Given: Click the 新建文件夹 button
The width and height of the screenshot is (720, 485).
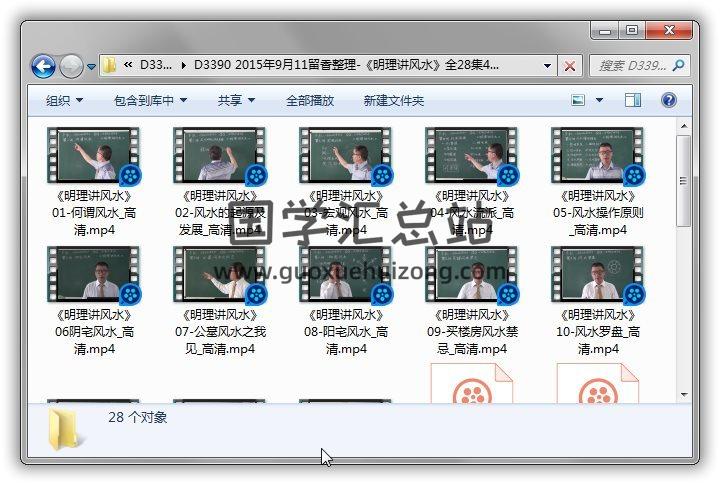Looking at the screenshot, I should (393, 101).
